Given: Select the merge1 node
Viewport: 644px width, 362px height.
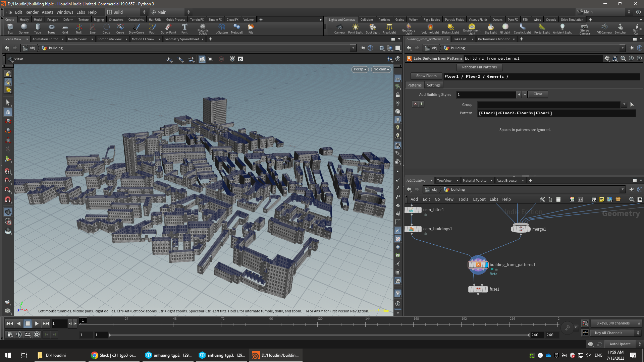Looking at the screenshot, I should tap(521, 229).
